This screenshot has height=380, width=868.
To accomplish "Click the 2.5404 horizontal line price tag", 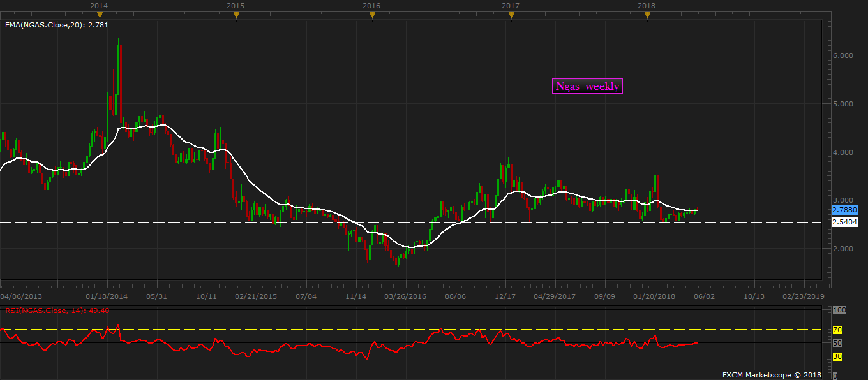I will pyautogui.click(x=844, y=222).
